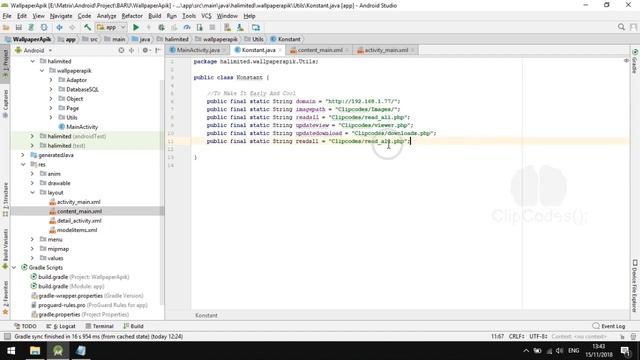This screenshot has width=640, height=360.
Task: Click the Profile app gauge icon
Action: 187,27
